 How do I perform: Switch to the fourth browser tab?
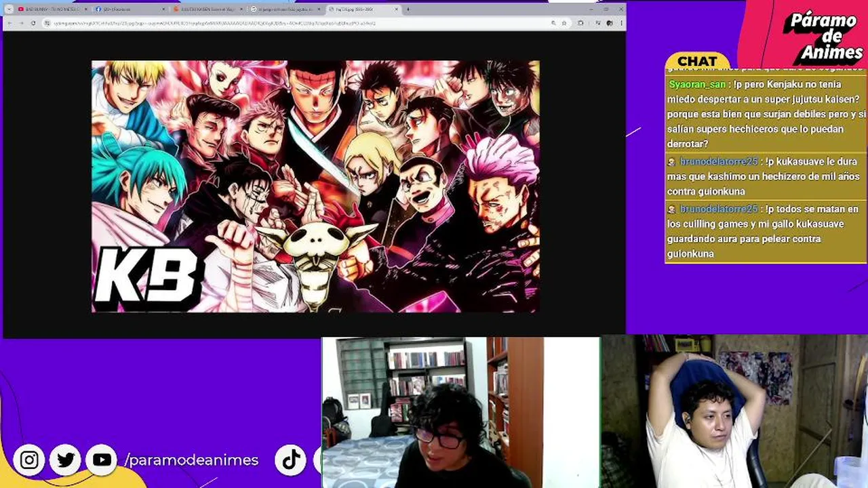[x=285, y=9]
